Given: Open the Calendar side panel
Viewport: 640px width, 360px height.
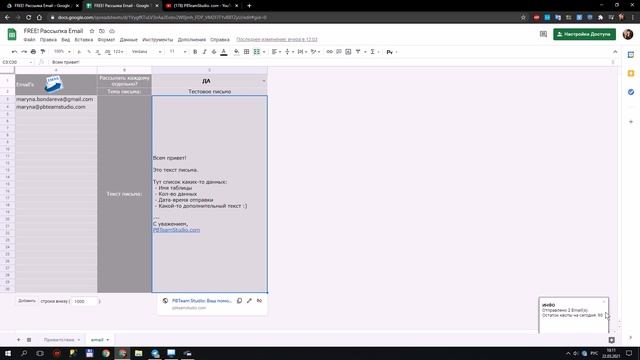Looking at the screenshot, I should point(631,55).
